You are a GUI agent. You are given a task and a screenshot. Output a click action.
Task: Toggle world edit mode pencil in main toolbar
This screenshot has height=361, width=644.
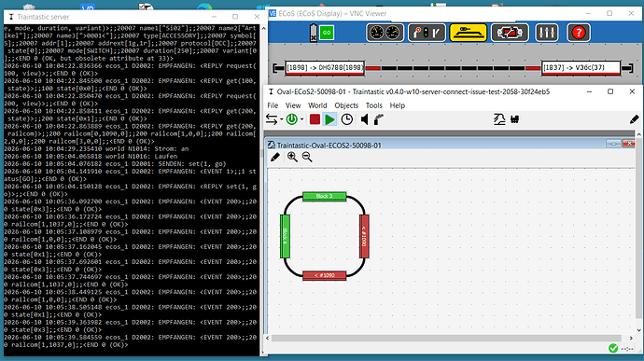[634, 119]
